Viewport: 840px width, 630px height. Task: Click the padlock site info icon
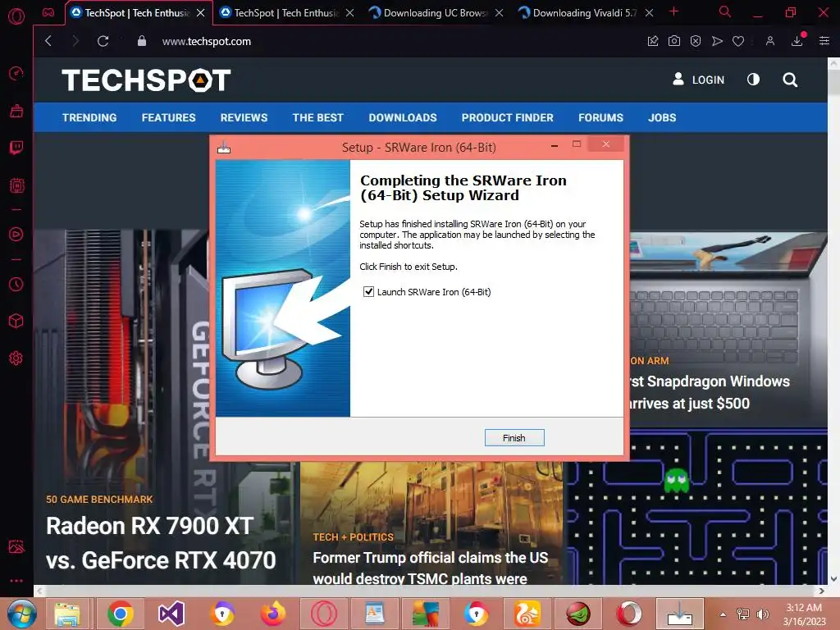tap(141, 41)
